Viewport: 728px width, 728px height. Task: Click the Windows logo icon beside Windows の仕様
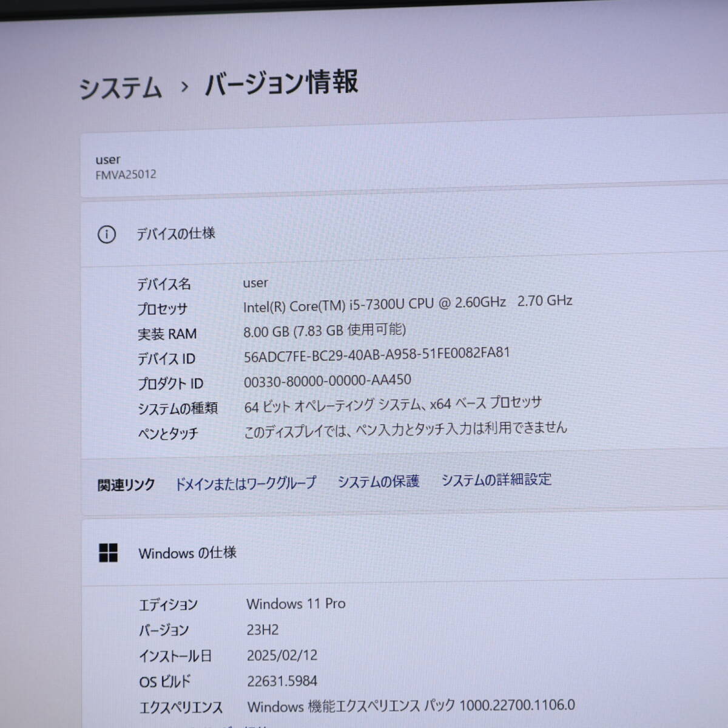click(108, 553)
